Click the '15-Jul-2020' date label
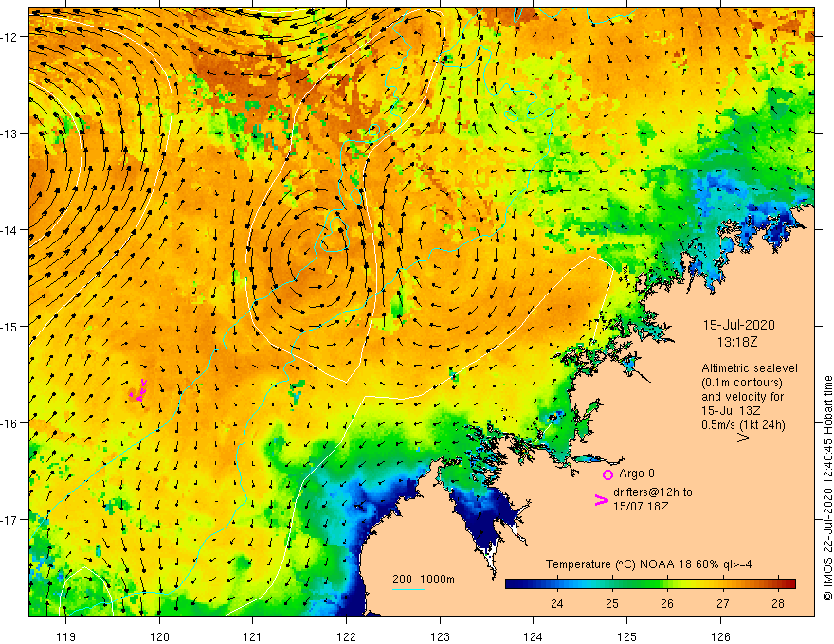The height and width of the screenshot is (644, 834). [739, 325]
